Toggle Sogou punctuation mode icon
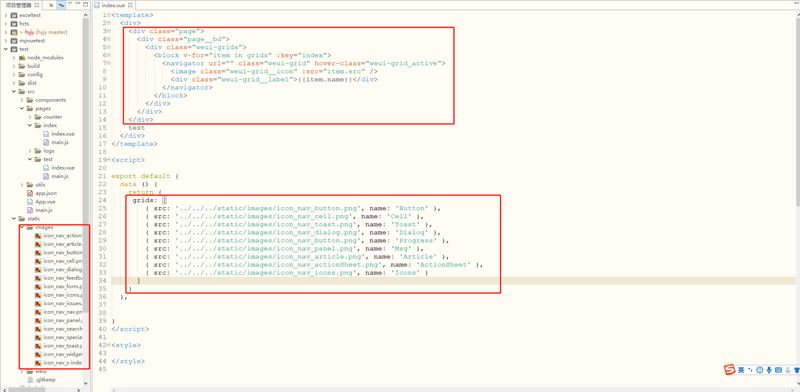 click(x=750, y=370)
